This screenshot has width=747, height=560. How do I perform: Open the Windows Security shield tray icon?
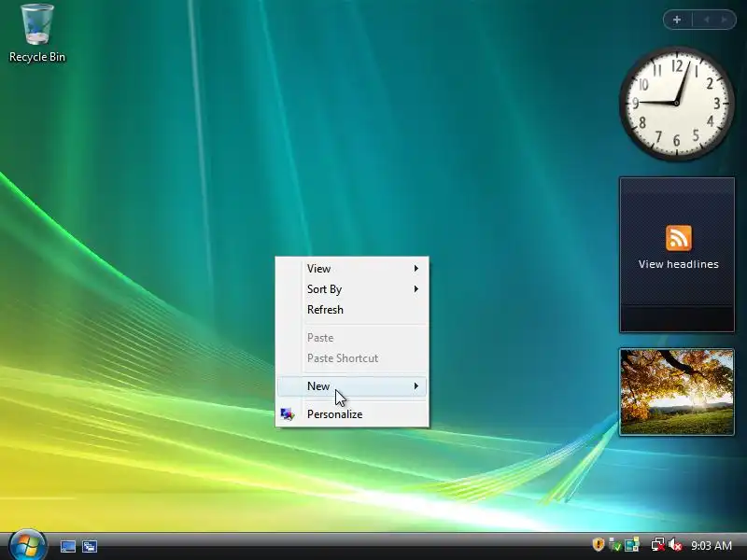pos(598,544)
